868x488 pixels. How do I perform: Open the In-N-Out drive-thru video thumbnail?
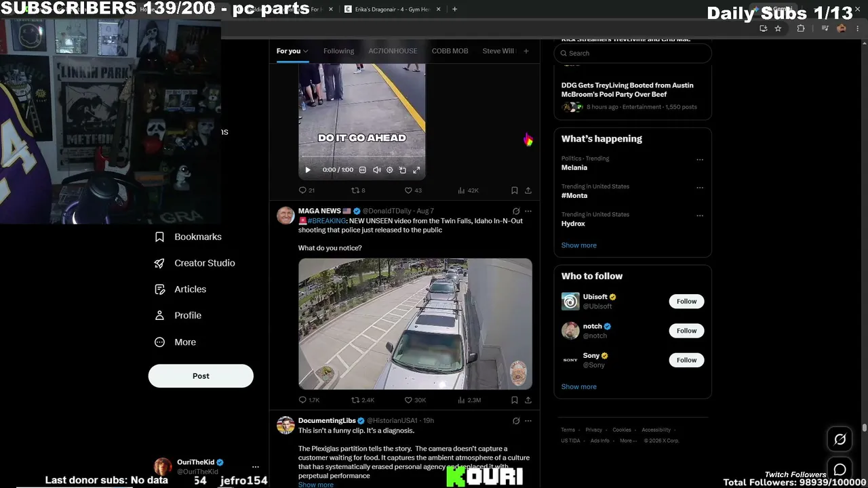click(415, 324)
